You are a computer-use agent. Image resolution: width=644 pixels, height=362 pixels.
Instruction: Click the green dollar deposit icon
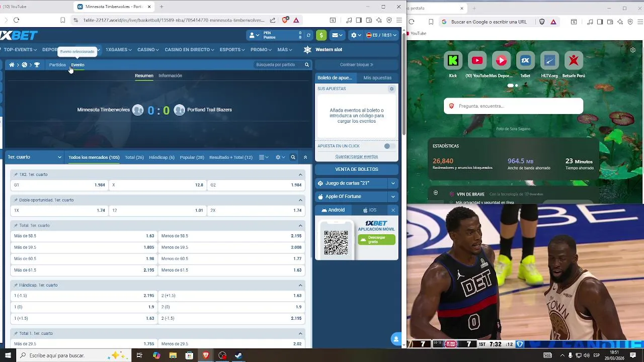coord(321,35)
